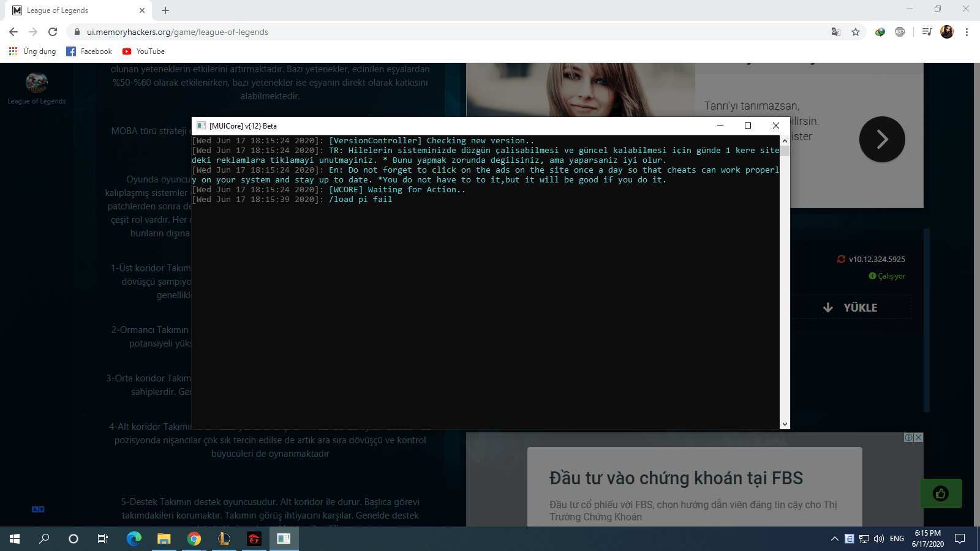Screen dimensions: 980x551
Task: Open the Facebook bookmark
Action: click(x=89, y=51)
